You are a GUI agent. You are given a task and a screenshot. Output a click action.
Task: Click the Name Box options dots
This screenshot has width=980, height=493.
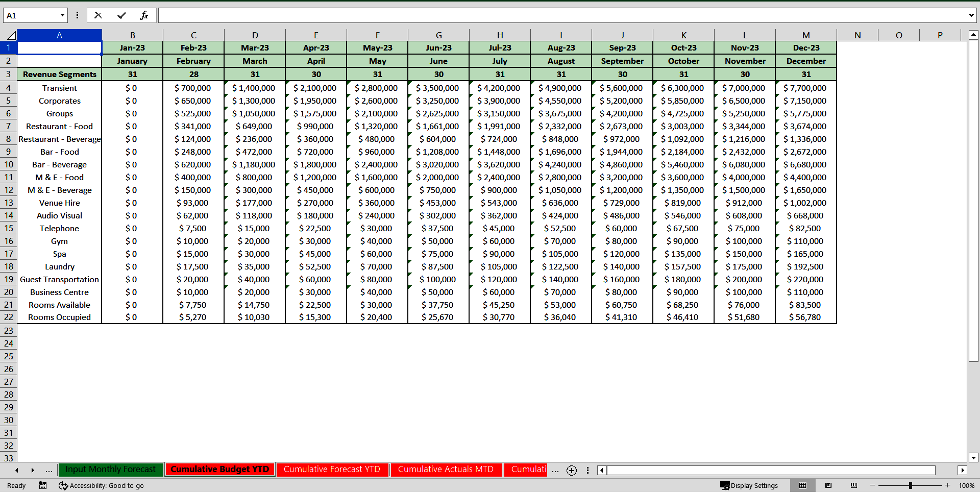pos(77,15)
